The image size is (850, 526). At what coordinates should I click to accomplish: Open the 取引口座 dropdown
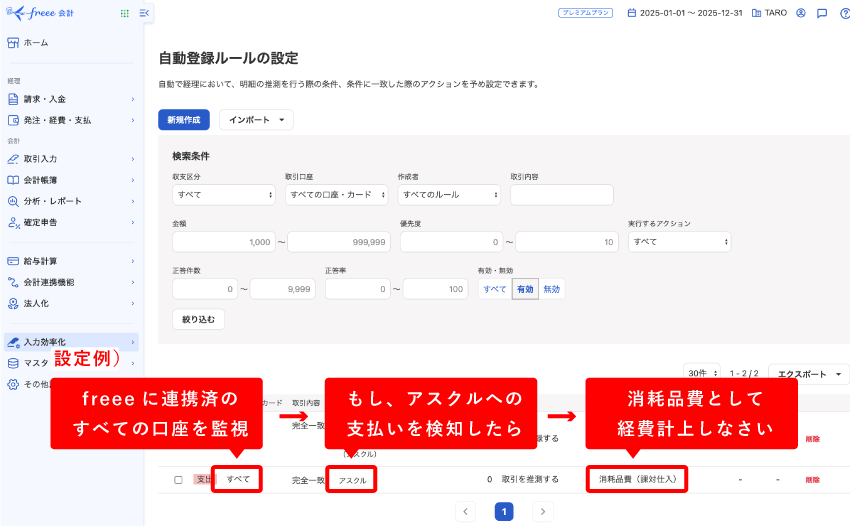pyautogui.click(x=336, y=195)
